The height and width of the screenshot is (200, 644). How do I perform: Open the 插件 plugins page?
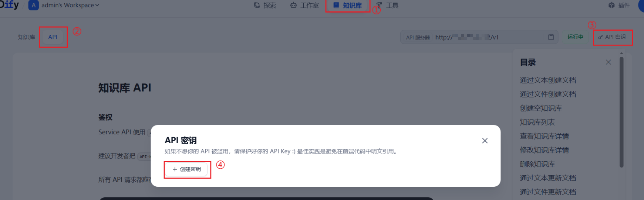click(619, 5)
